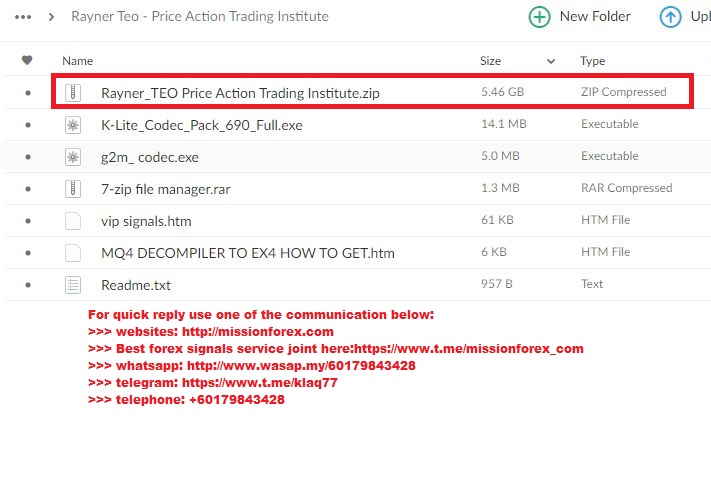The image size is (711, 481).
Task: Click the blank file icon for vip signals.htm
Action: (73, 221)
